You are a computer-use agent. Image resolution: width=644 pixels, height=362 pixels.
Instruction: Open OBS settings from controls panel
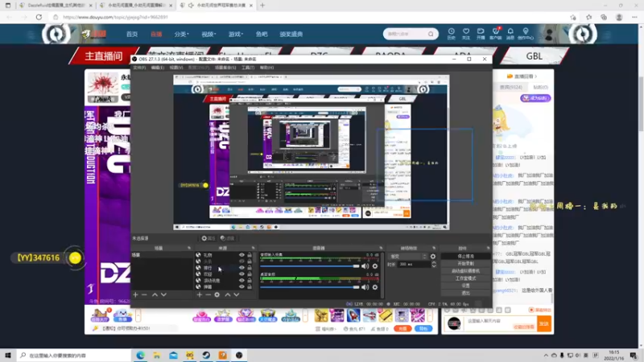point(465,286)
